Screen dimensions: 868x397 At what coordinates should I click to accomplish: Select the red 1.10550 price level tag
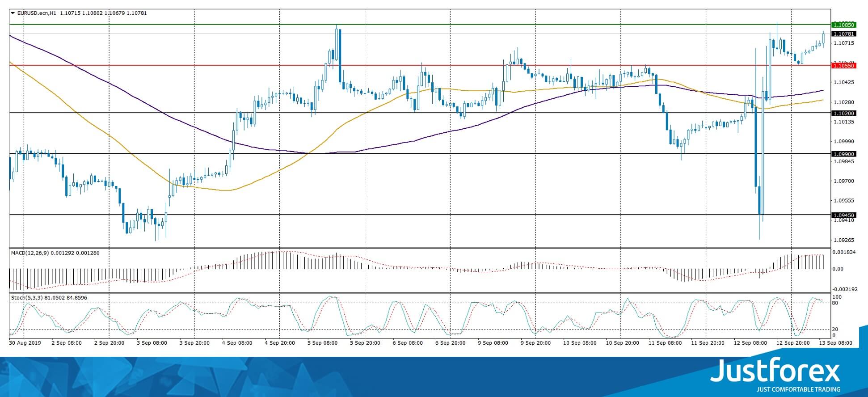(x=843, y=66)
